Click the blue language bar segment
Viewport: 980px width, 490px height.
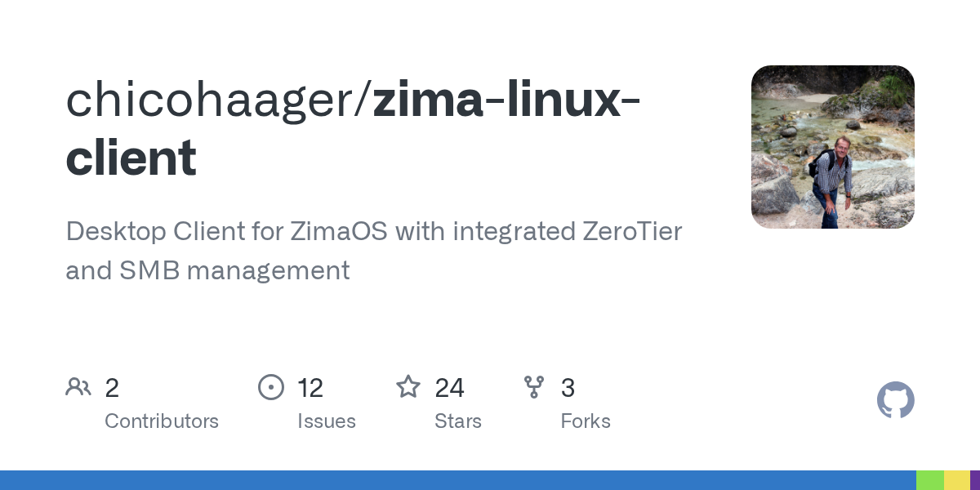click(x=458, y=480)
